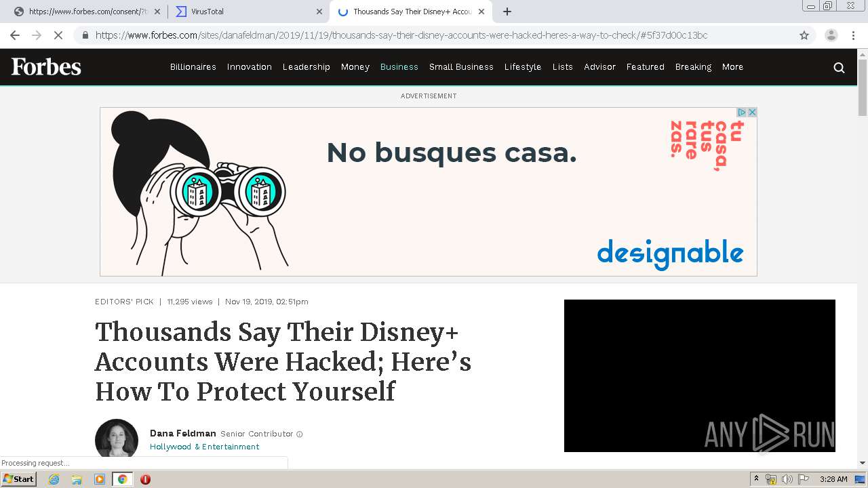Select the Thousands Say Their Disney+ tab
Screen dimensions: 868x488
click(412, 12)
